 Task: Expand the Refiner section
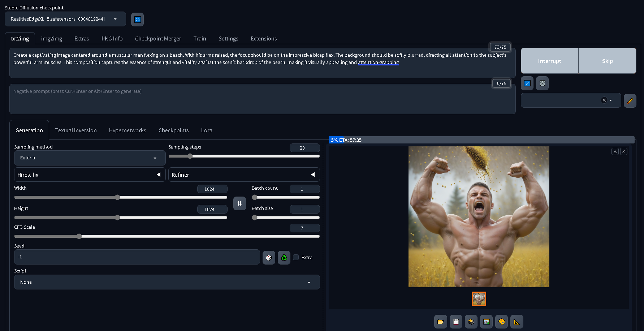(244, 175)
